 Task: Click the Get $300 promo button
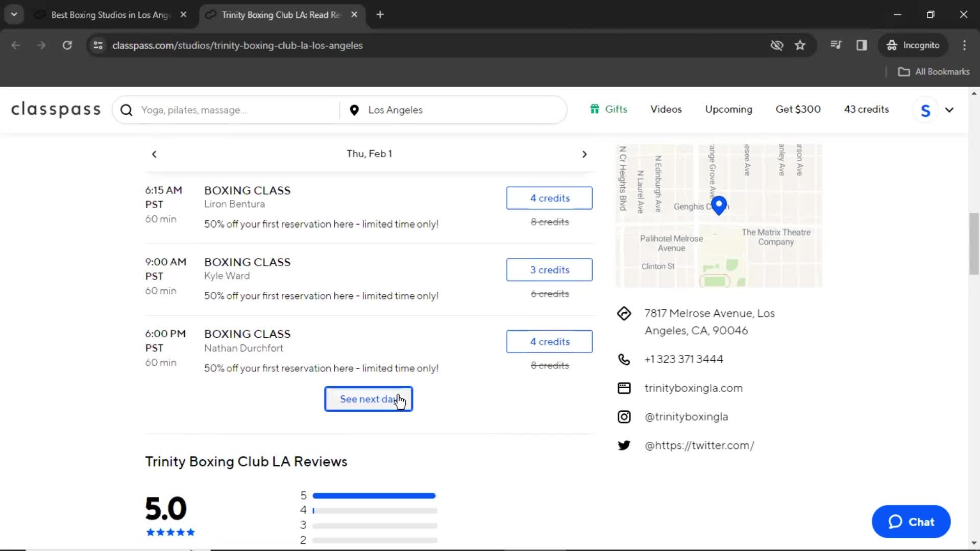click(x=798, y=109)
